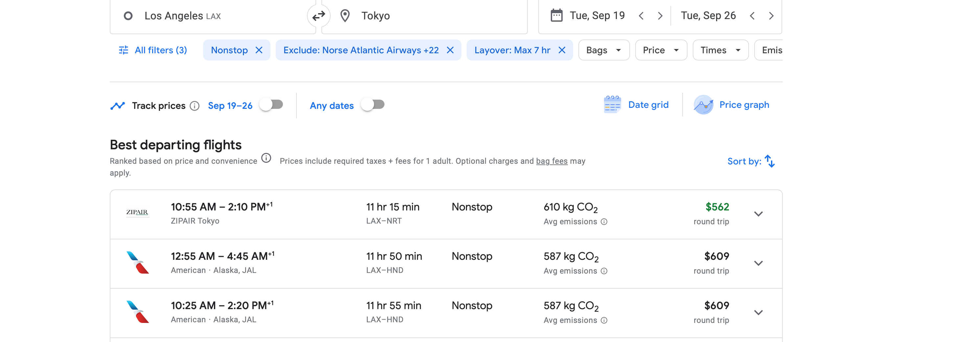980x342 pixels.
Task: Remove the Exclude Norse Atlantic Airways filter
Action: 450,50
